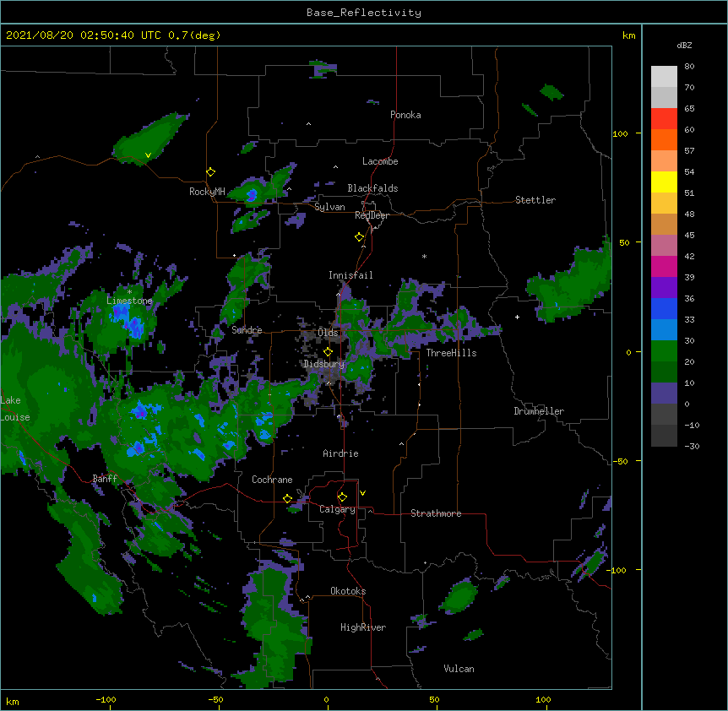The width and height of the screenshot is (728, 711).
Task: Click the white caret marker west of Lacombe
Action: [x=335, y=166]
